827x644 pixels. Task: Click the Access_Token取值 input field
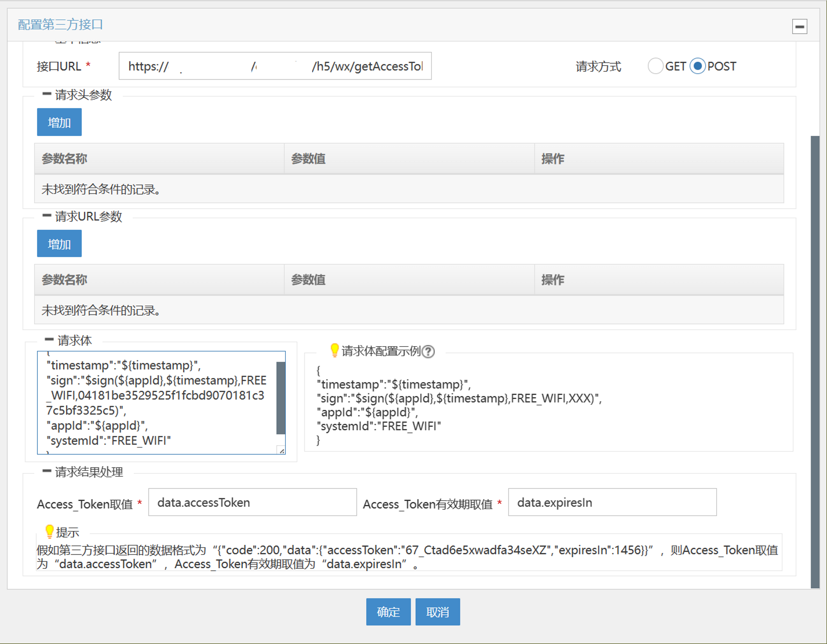coord(252,502)
